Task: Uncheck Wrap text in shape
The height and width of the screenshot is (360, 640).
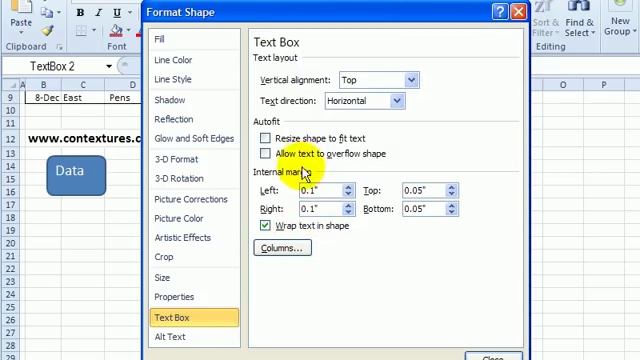Action: (x=265, y=225)
